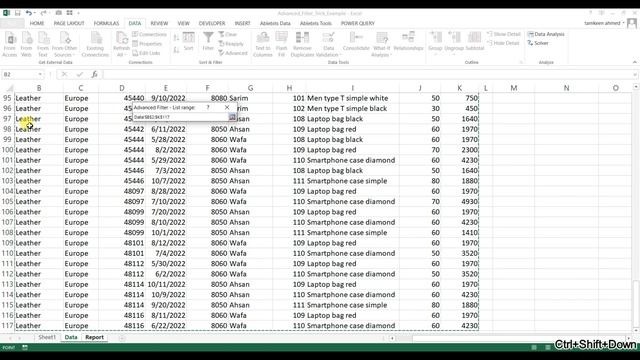Click the Undo arrow icon

pyautogui.click(x=29, y=13)
